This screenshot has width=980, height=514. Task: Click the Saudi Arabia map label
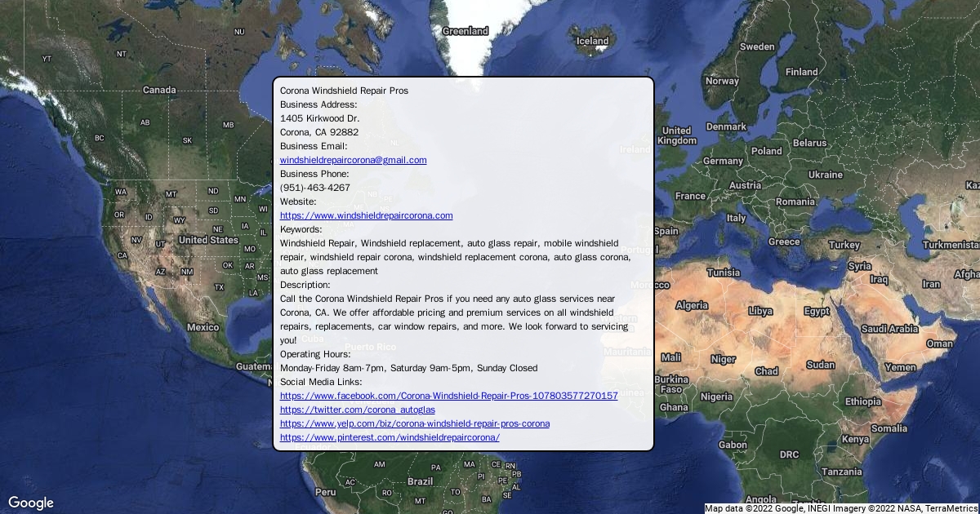[x=889, y=329]
